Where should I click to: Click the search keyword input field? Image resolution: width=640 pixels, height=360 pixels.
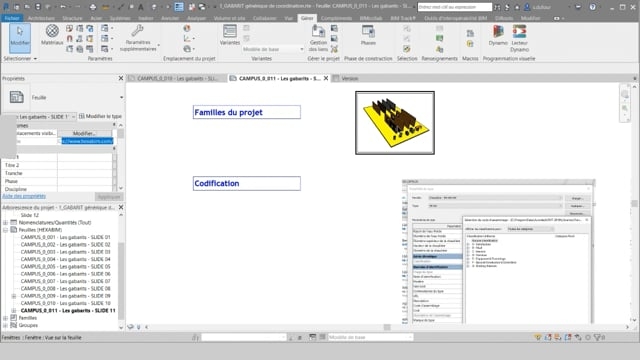point(454,7)
